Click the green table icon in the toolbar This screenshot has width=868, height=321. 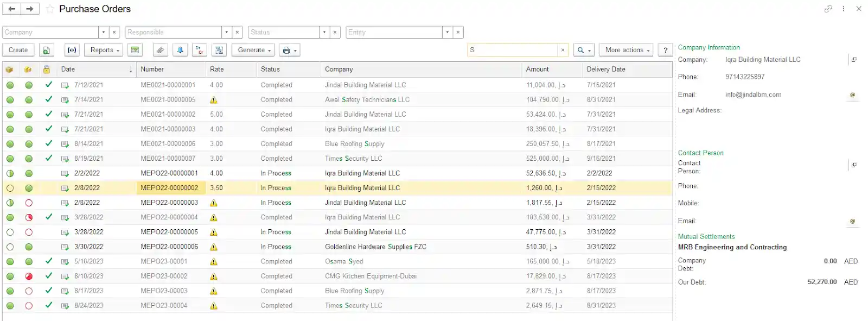click(x=135, y=50)
